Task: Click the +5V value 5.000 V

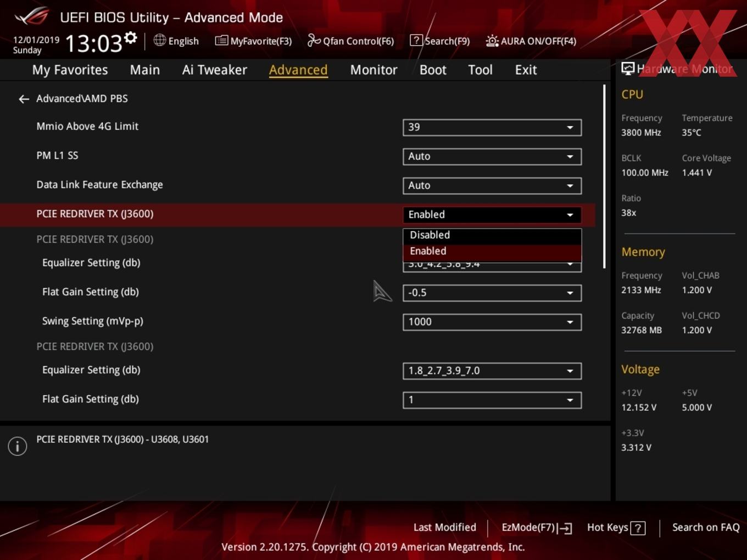Action: [696, 408]
